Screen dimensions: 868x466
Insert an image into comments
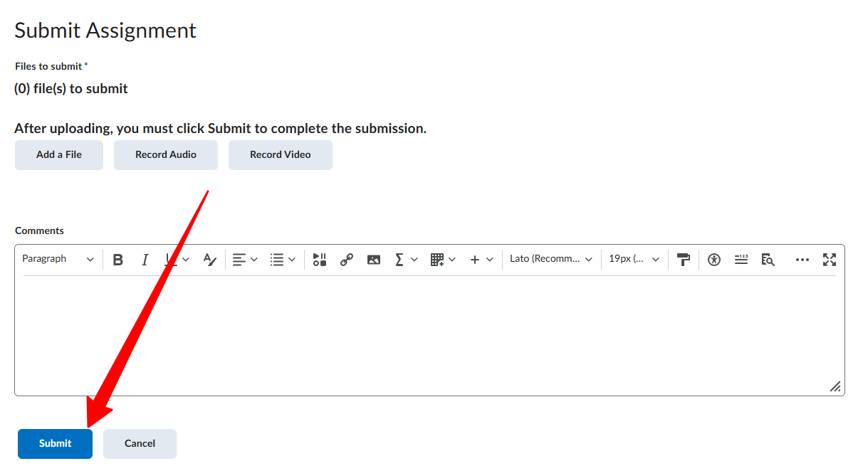[374, 260]
